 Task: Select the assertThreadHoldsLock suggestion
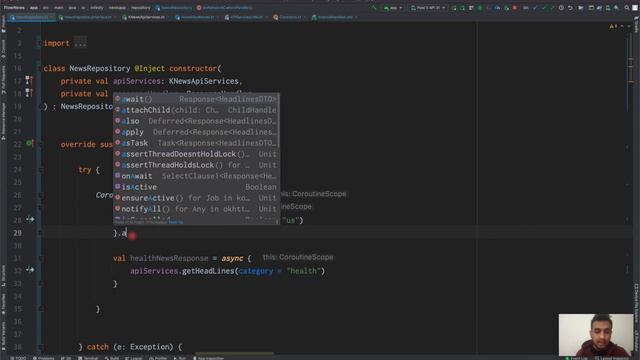196,165
